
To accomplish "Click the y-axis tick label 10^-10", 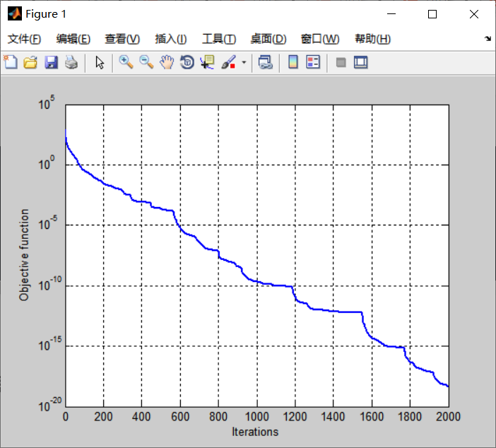I will pyautogui.click(x=50, y=284).
